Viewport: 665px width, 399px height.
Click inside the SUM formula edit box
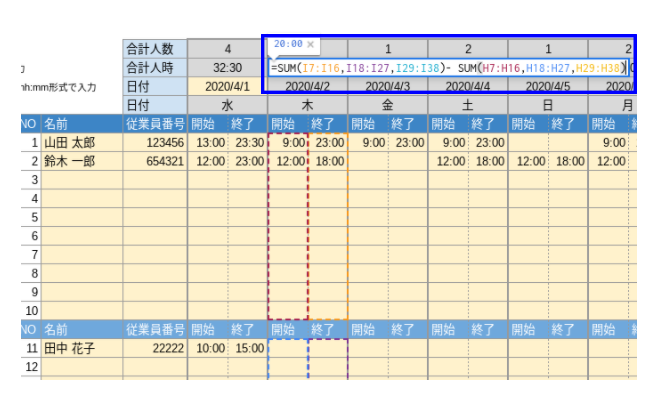click(448, 68)
